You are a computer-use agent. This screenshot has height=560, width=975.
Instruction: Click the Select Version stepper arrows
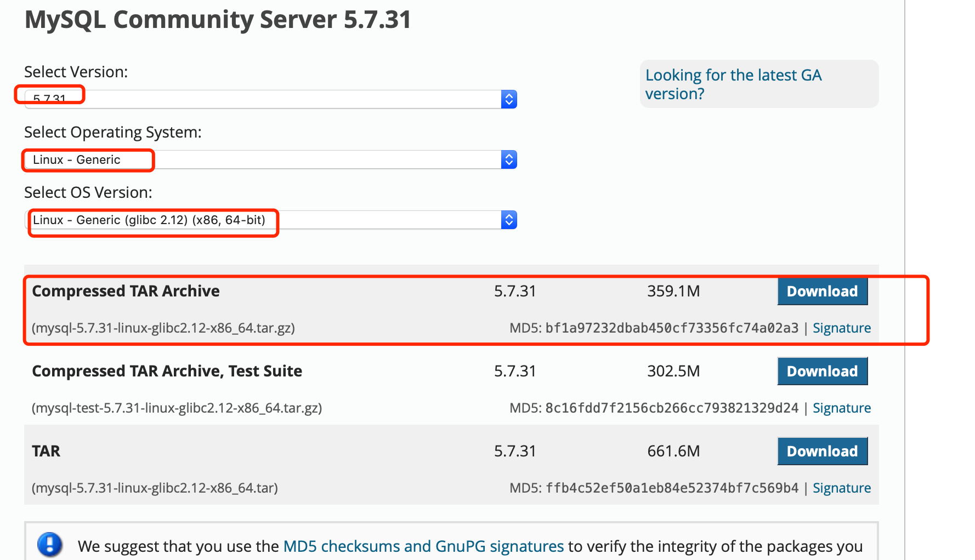tap(509, 99)
